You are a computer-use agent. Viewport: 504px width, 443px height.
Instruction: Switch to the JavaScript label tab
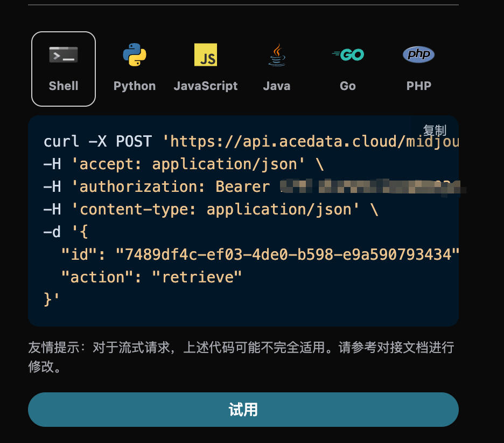tap(206, 86)
